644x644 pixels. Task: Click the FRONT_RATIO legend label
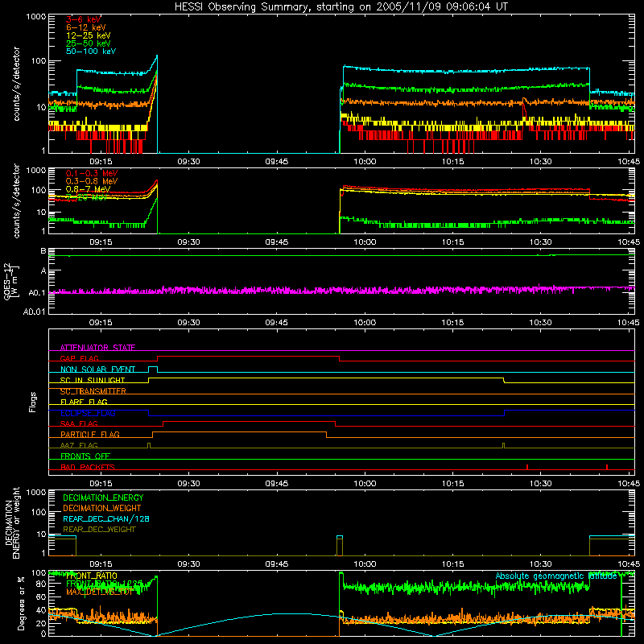92,576
